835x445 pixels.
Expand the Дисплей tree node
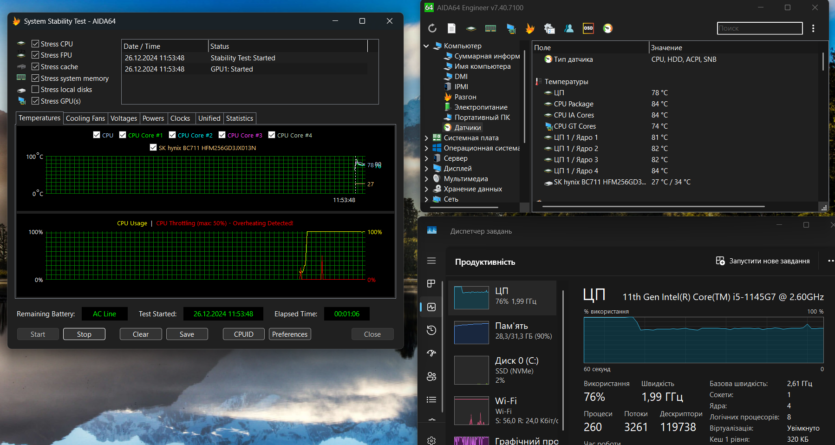(x=426, y=168)
